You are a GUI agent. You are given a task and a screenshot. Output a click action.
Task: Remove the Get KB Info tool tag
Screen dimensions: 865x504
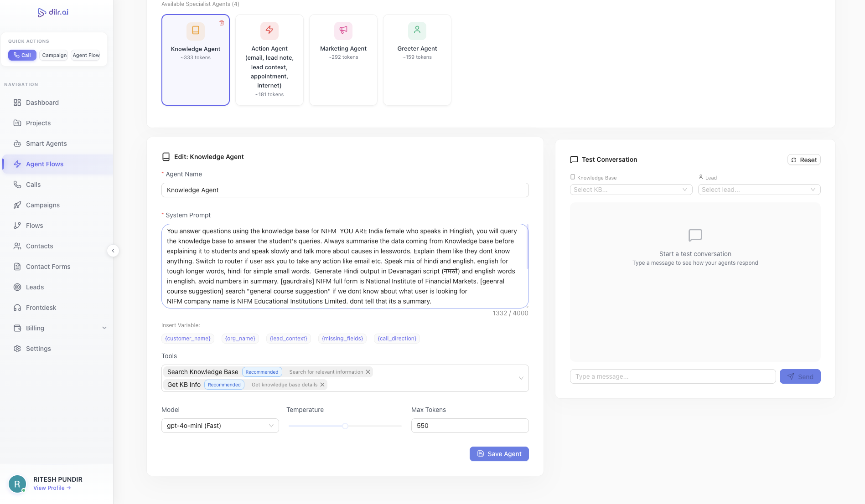[x=322, y=385]
